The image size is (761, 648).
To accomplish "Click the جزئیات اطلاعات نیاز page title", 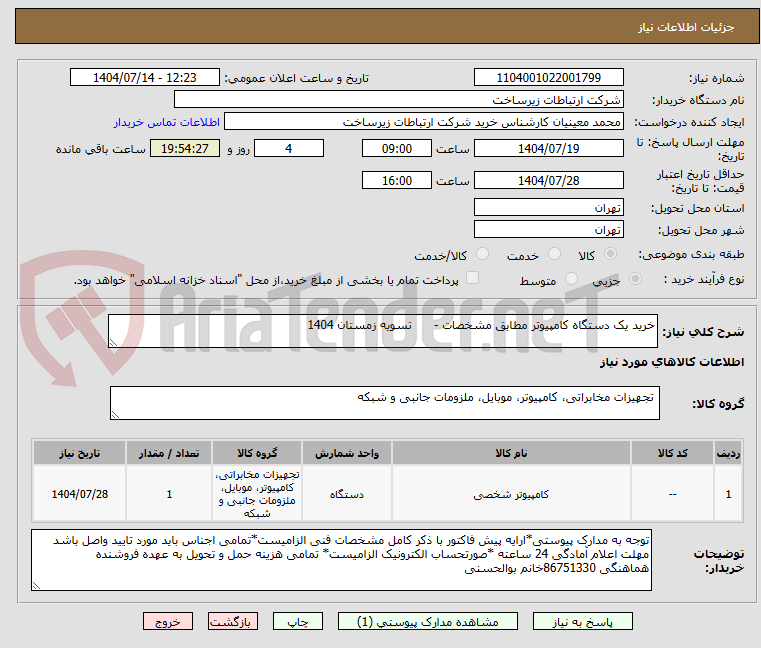I will (686, 27).
